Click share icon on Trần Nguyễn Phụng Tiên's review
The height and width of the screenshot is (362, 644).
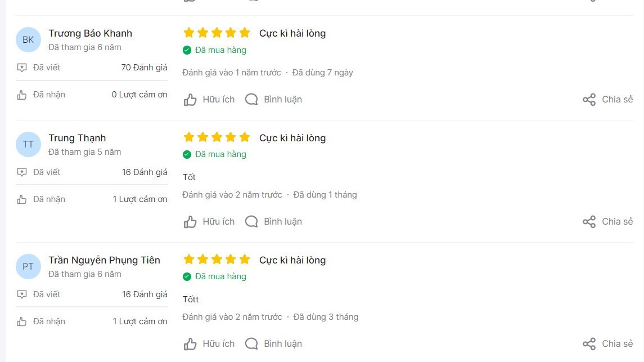[589, 343]
